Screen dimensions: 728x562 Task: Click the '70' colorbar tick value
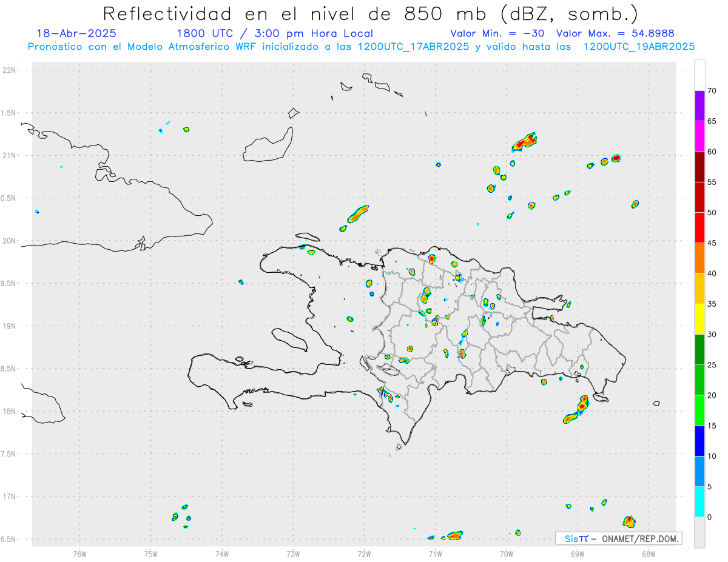pos(712,91)
